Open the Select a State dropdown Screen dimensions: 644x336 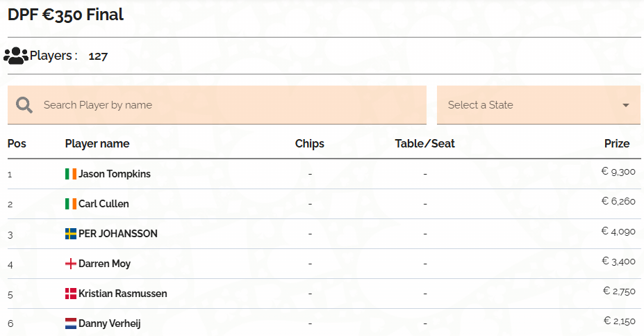[538, 105]
